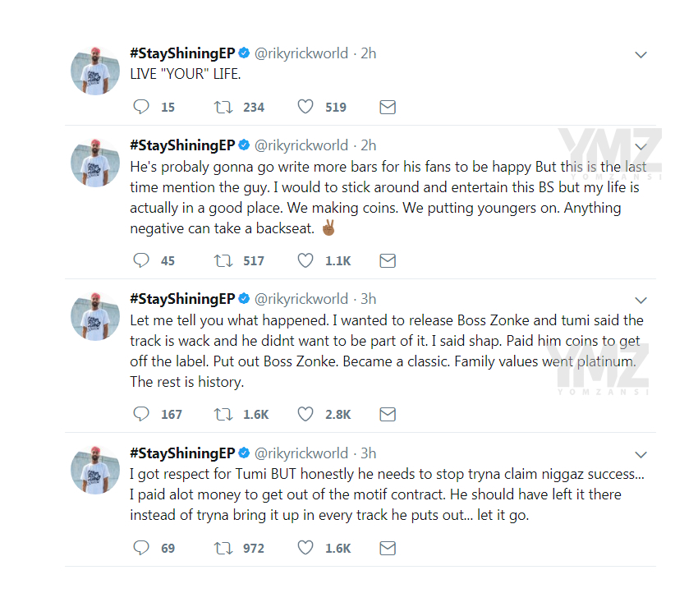Viewport: 698px width, 616px height.
Task: Reply to the Boss Zonke tweet
Action: (141, 414)
